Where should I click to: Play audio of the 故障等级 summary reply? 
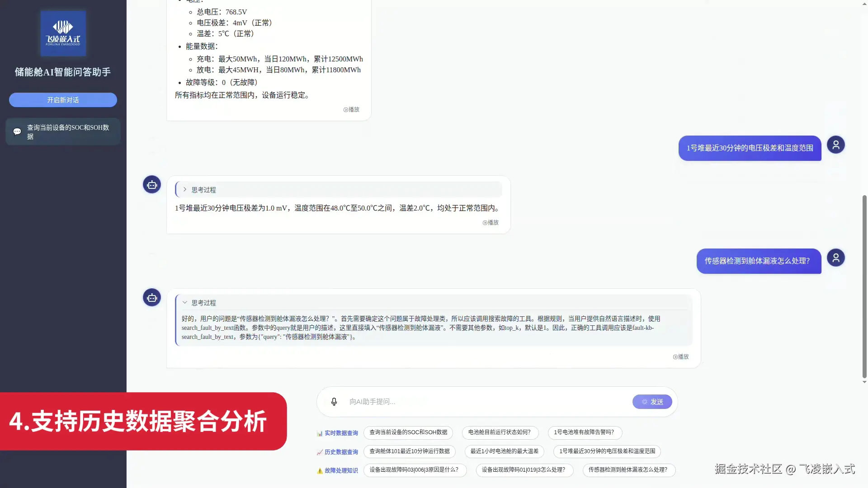[x=351, y=109]
